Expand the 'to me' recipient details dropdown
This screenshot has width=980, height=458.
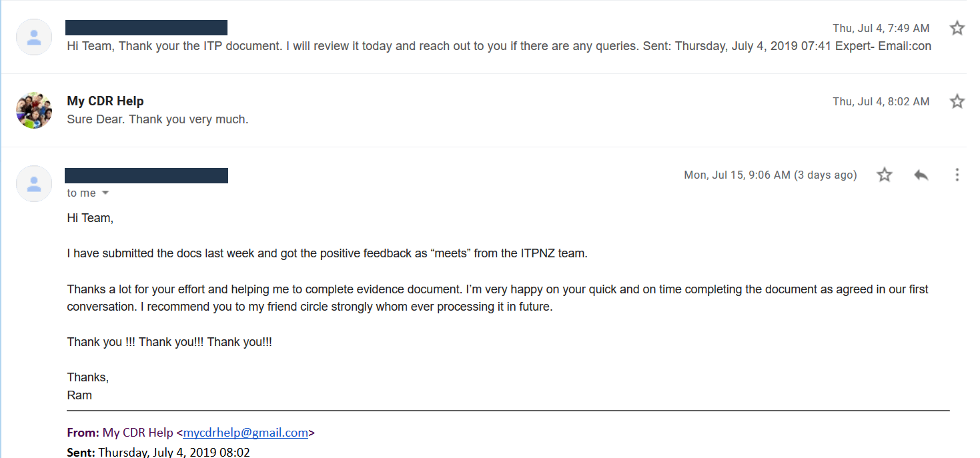click(x=105, y=193)
